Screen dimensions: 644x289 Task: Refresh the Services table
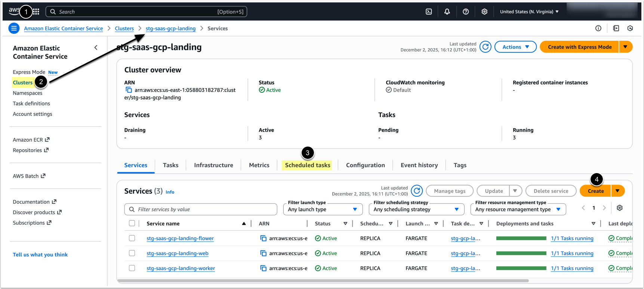tap(417, 191)
